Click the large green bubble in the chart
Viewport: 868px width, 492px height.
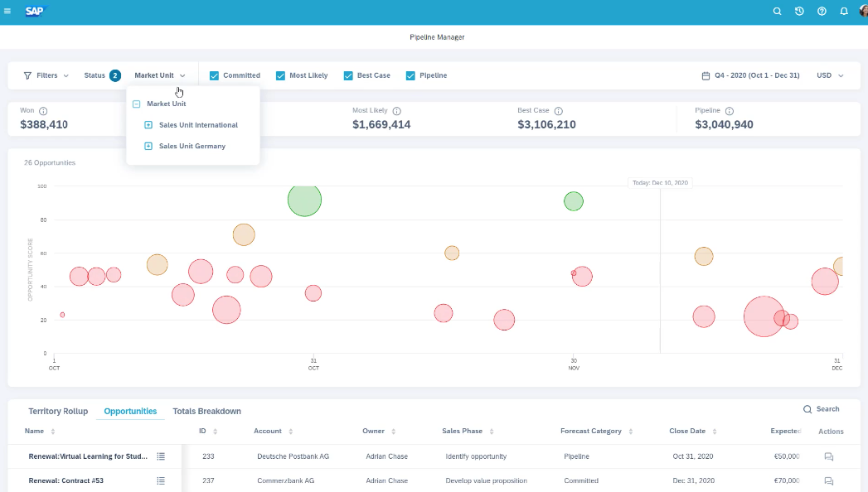pyautogui.click(x=304, y=200)
